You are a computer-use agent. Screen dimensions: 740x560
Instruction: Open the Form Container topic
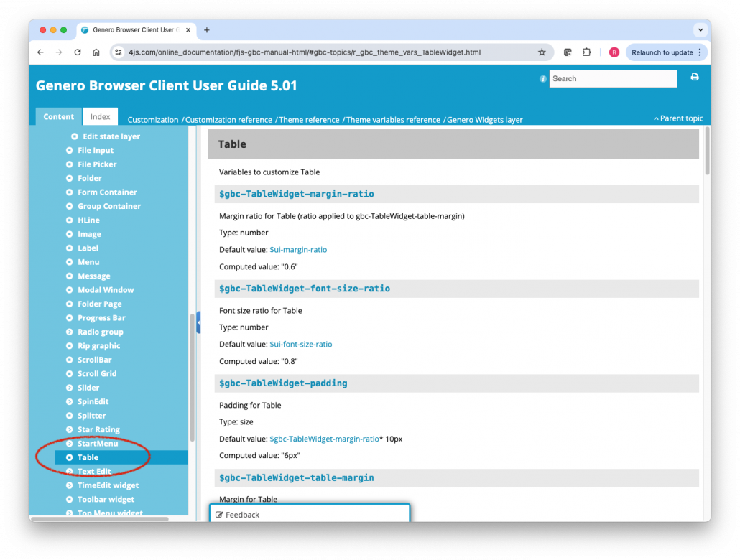(x=107, y=192)
